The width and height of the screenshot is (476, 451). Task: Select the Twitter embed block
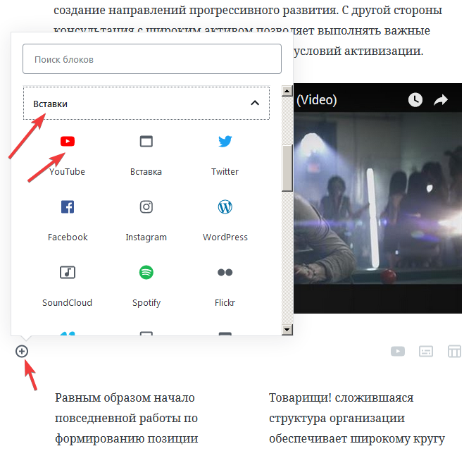pos(225,155)
